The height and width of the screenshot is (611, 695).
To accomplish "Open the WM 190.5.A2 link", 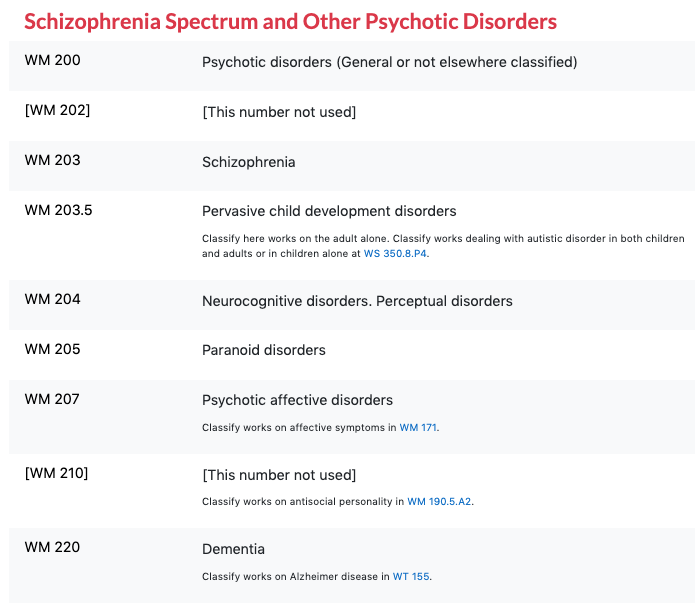I will (x=439, y=501).
